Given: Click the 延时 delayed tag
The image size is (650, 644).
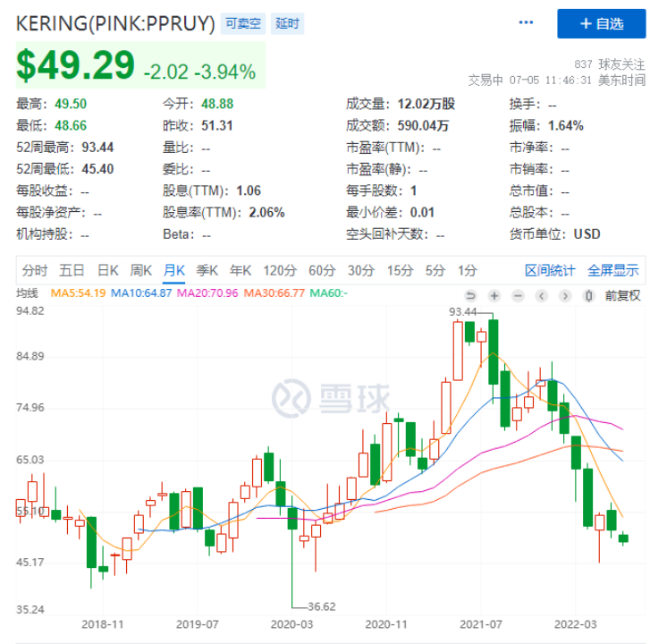Looking at the screenshot, I should point(287,23).
